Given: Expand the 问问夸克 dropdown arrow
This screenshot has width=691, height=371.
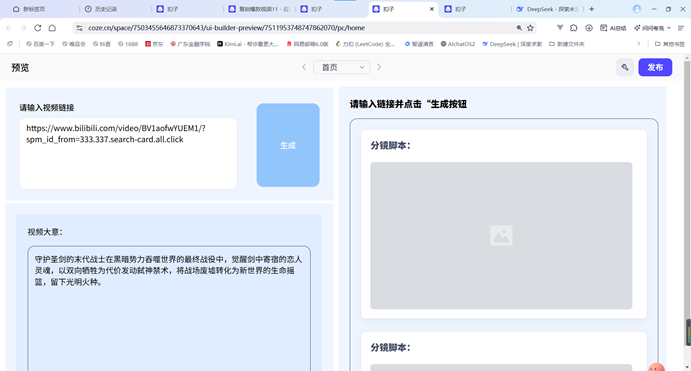Looking at the screenshot, I should point(669,28).
